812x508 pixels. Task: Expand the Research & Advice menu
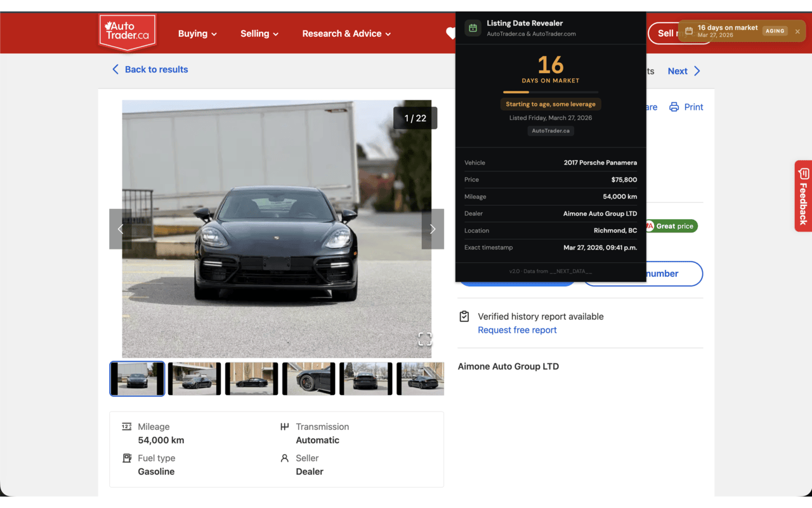coord(346,34)
